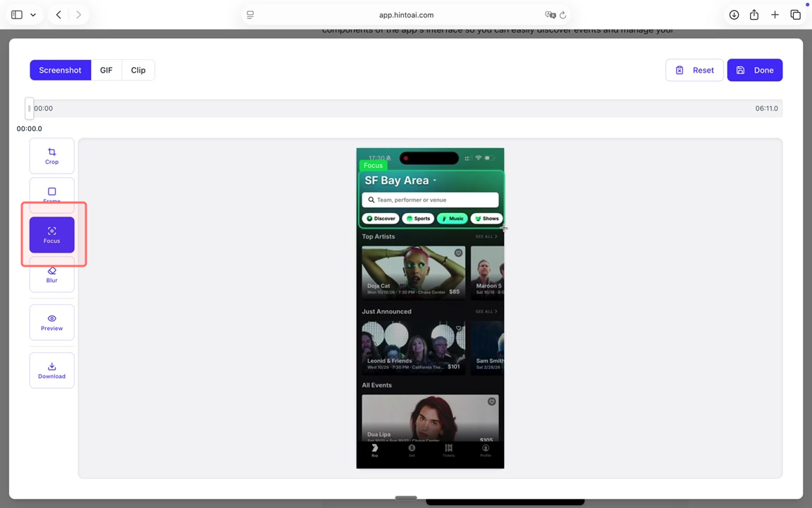Go back to previous page
This screenshot has width=812, height=508.
click(x=59, y=15)
